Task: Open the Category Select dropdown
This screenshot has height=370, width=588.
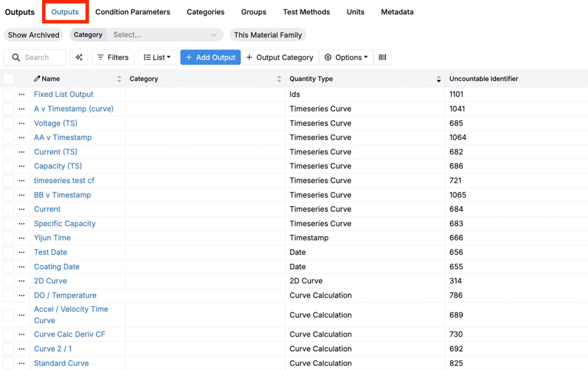Action: click(164, 35)
